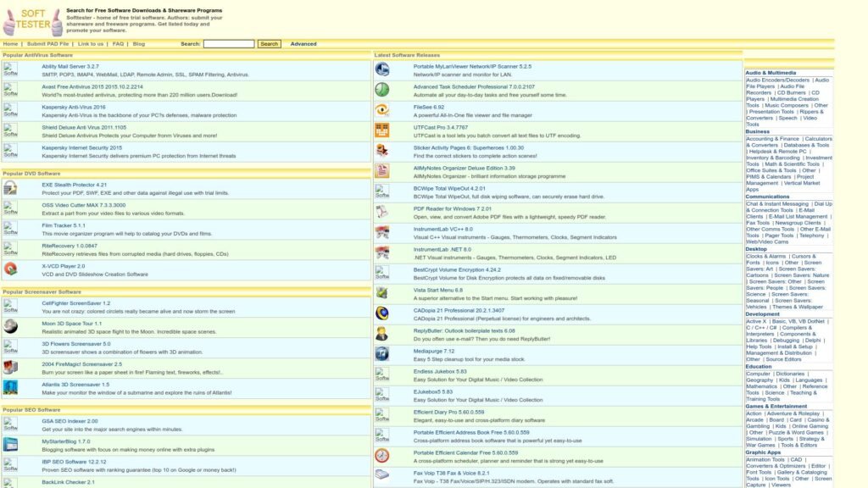Open BestCrypt Volume Encryption link
Viewport: 868px width, 488px height.
457,270
